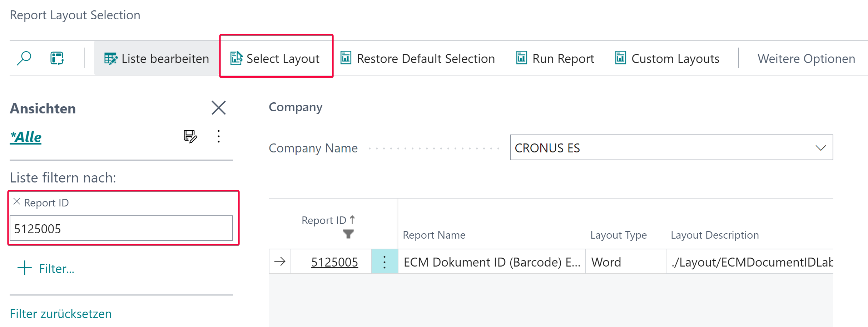Expand the Company Name dropdown

tap(820, 148)
